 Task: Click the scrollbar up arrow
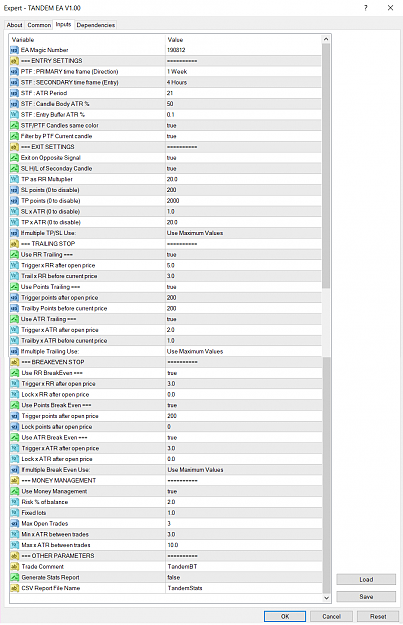[x=326, y=39]
